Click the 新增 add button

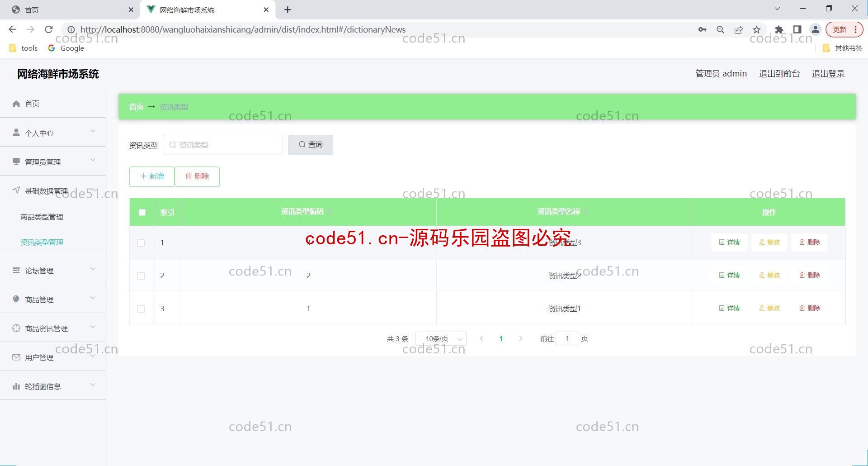tap(152, 176)
